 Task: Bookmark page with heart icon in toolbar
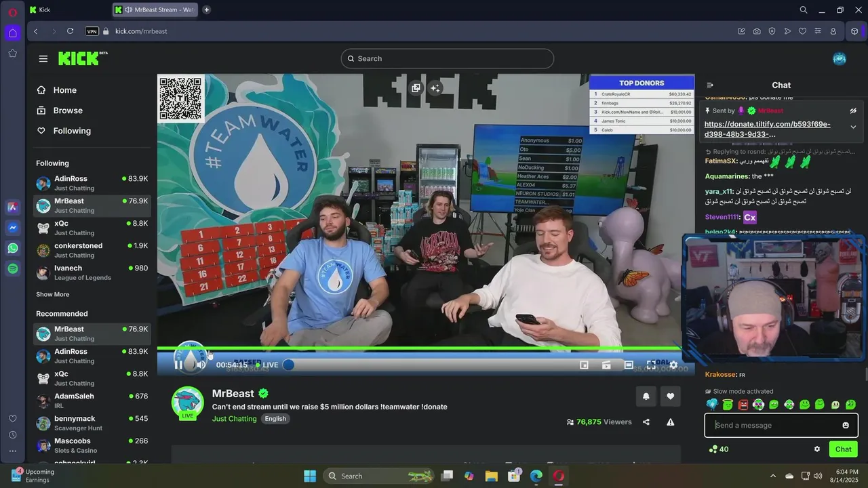pos(802,31)
